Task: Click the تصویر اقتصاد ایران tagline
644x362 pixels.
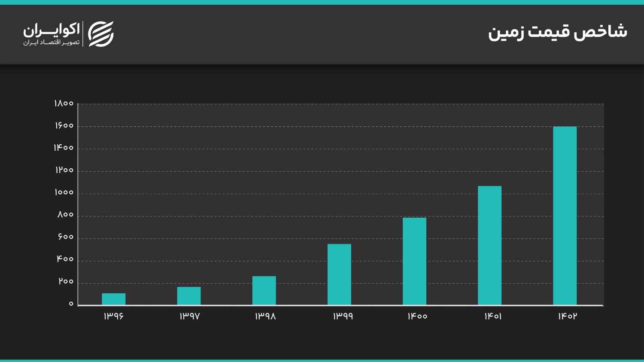Action: pyautogui.click(x=52, y=43)
